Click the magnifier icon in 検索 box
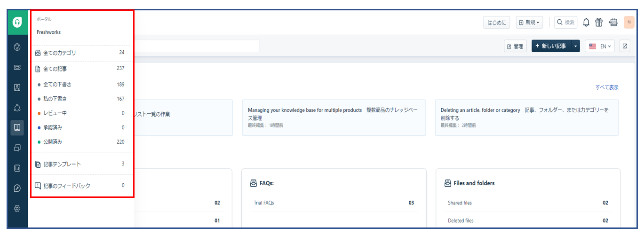 coord(560,22)
